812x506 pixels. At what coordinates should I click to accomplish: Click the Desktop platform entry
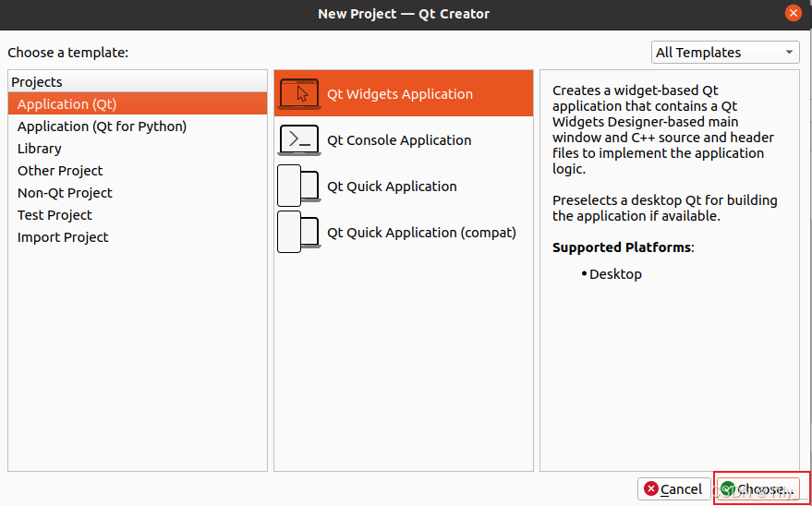click(615, 274)
